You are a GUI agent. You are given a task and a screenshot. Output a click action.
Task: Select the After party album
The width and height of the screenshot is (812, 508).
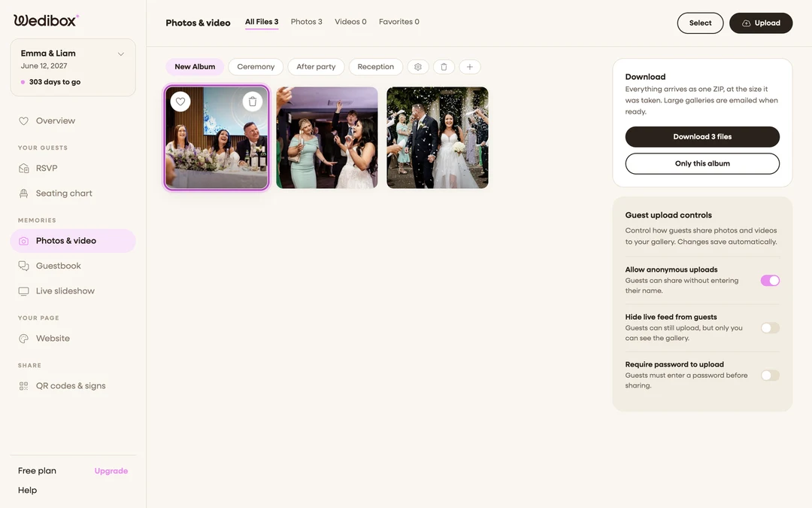coord(316,67)
